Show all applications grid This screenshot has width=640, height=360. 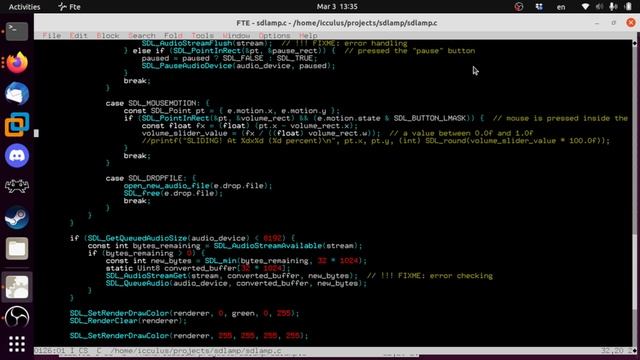tap(17, 344)
